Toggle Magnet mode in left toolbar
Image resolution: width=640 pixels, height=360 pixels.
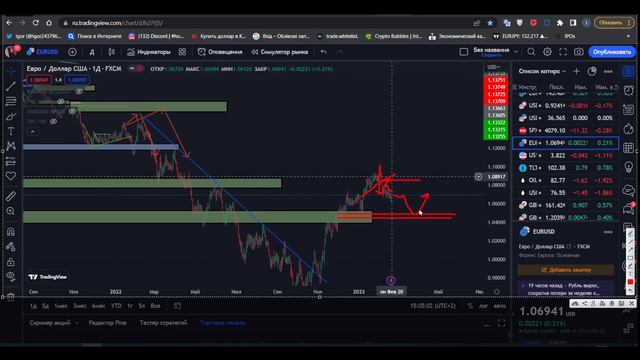point(11,231)
